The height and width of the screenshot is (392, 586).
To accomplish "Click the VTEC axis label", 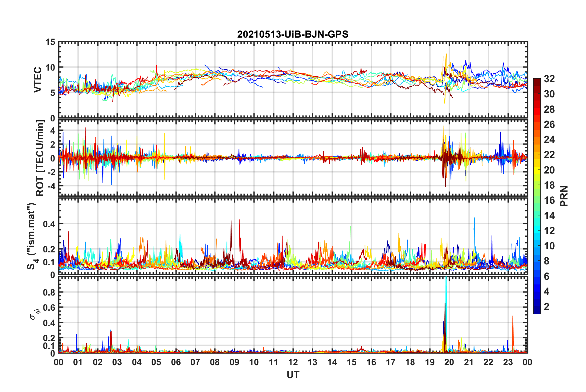I will click(x=38, y=80).
